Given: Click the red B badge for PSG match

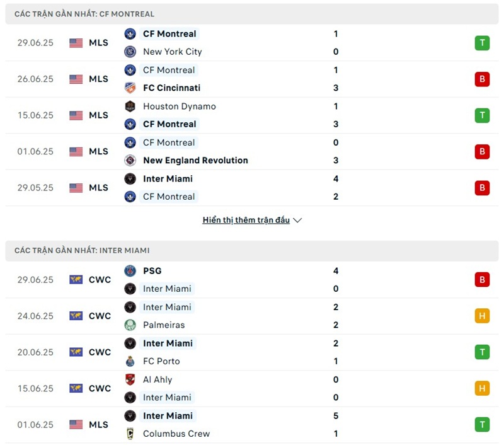Looking at the screenshot, I should click(482, 280).
